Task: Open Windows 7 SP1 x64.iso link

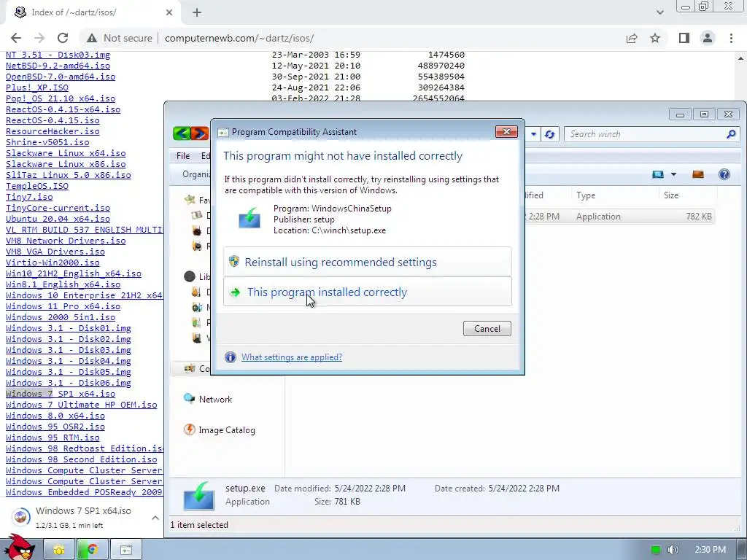Action: (x=61, y=394)
